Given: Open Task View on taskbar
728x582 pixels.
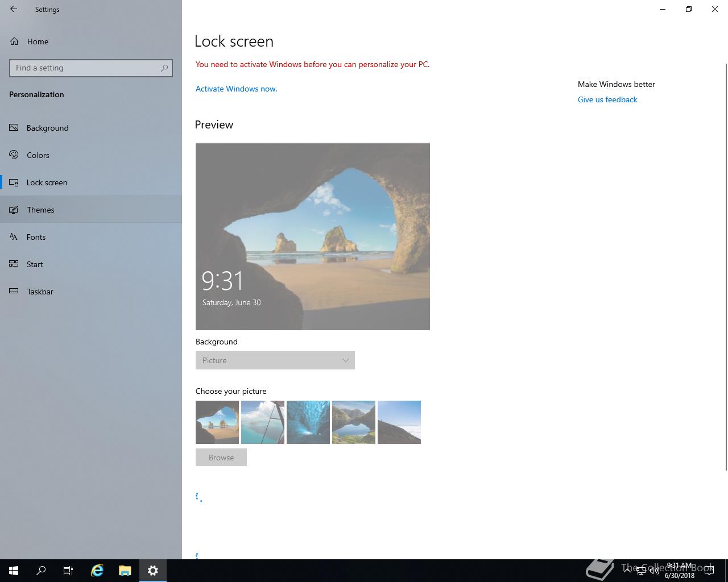Looking at the screenshot, I should click(68, 571).
